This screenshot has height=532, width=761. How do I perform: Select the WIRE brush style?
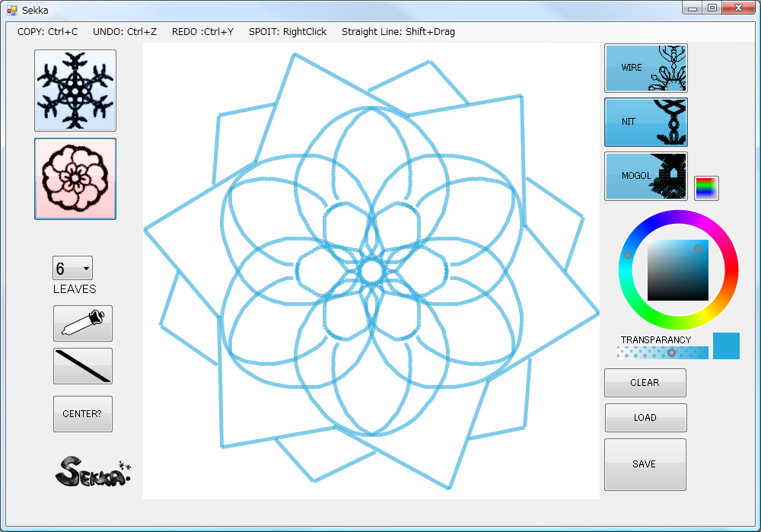(x=645, y=68)
